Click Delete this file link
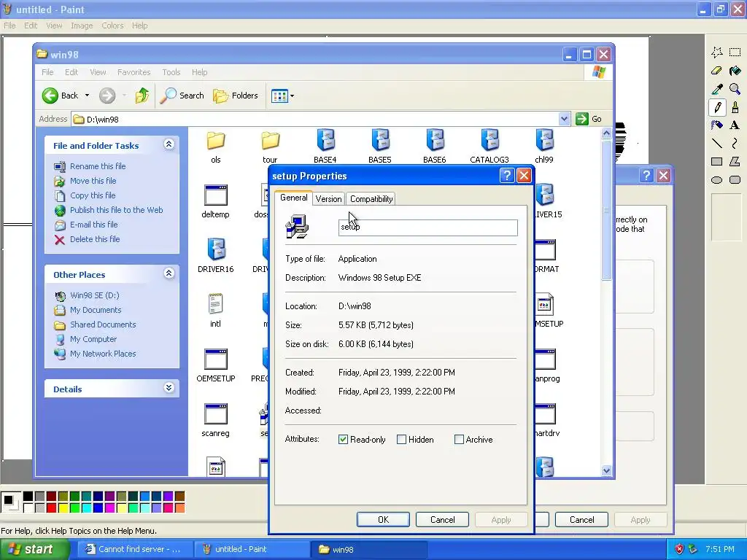This screenshot has width=747, height=560. coord(95,239)
